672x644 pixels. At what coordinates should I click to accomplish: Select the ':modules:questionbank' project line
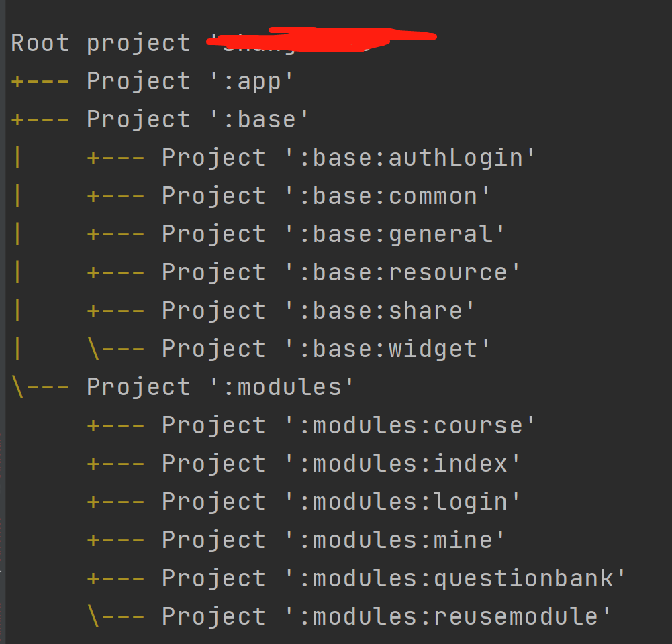click(393, 578)
